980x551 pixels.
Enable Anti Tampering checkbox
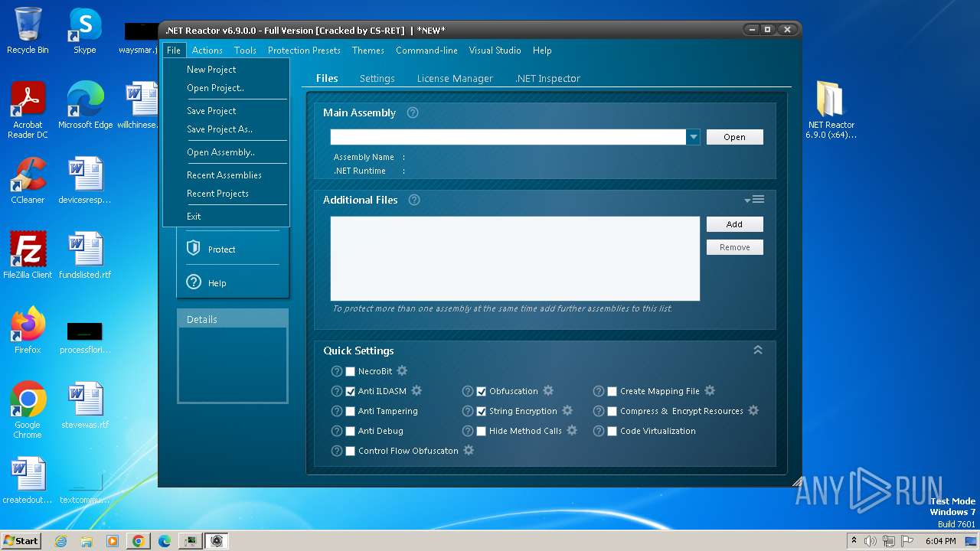[350, 411]
